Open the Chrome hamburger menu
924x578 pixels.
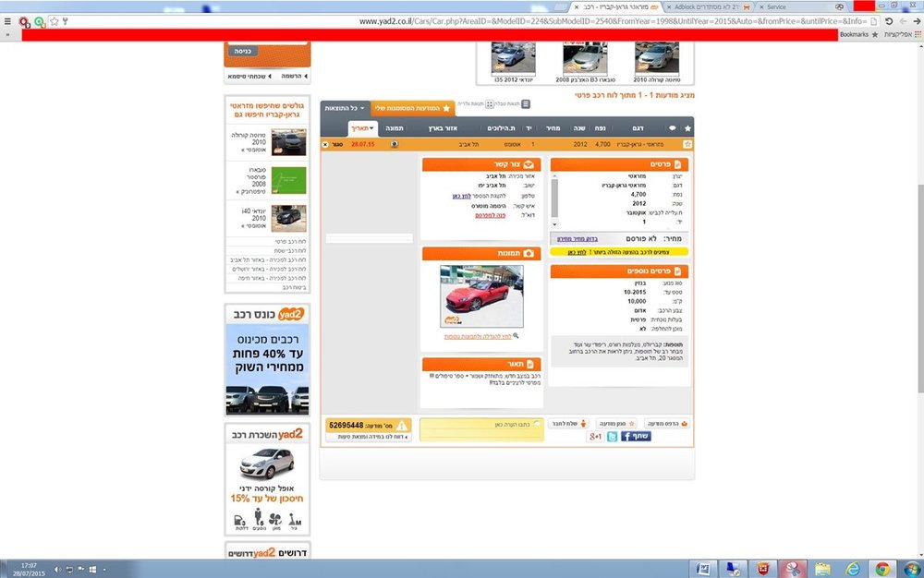(7, 21)
